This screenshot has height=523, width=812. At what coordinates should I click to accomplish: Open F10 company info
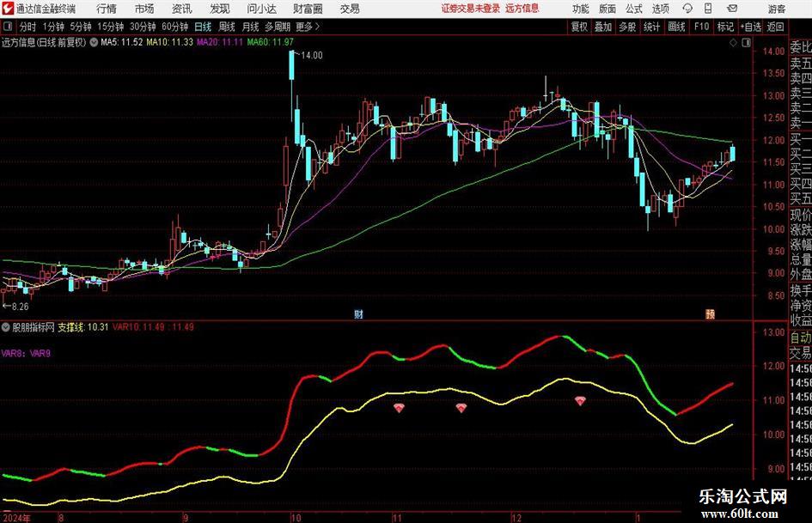coord(701,27)
